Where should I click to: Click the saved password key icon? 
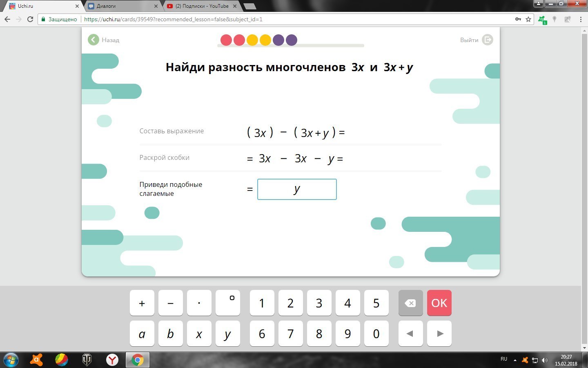pos(518,19)
